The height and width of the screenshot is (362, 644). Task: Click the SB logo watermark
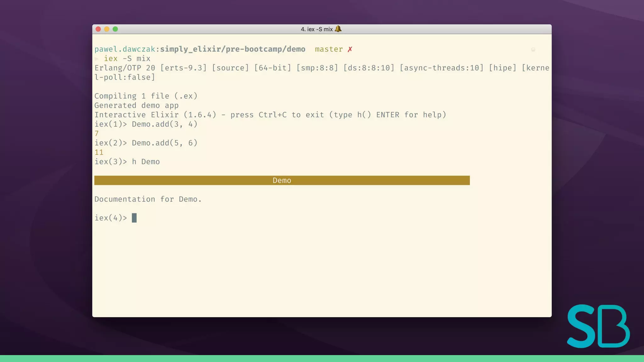598,326
